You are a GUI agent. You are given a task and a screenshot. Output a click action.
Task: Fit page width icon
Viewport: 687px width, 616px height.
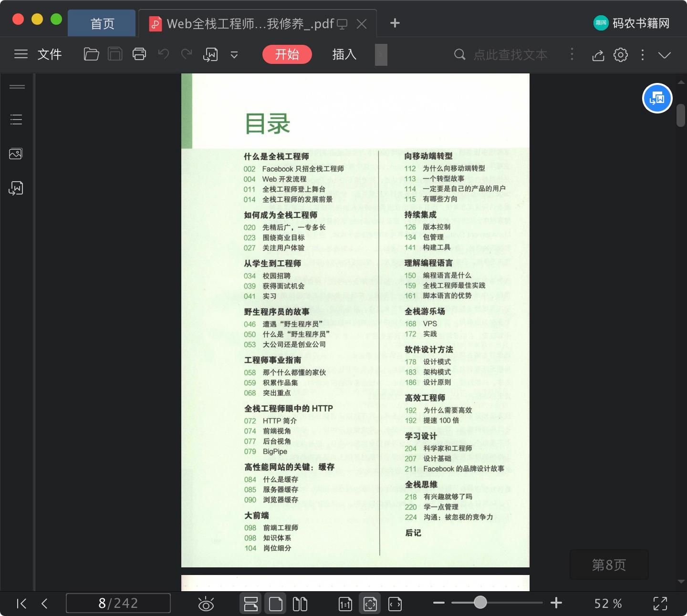[x=395, y=604]
